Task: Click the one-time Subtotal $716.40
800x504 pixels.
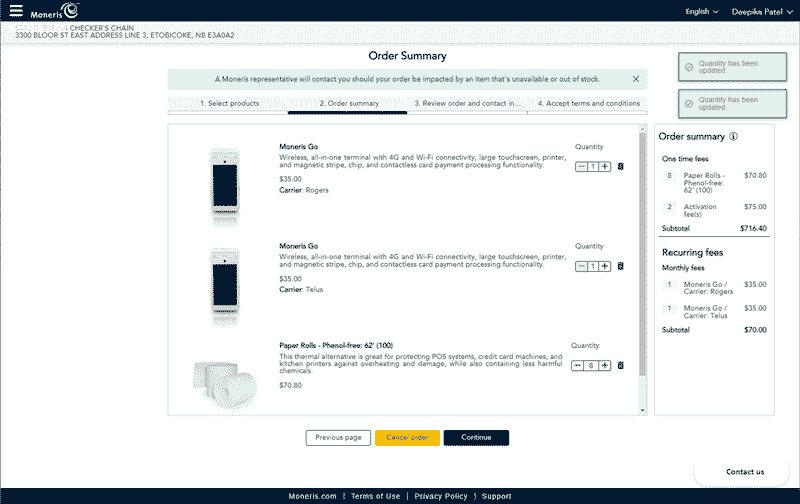Action: coord(714,229)
